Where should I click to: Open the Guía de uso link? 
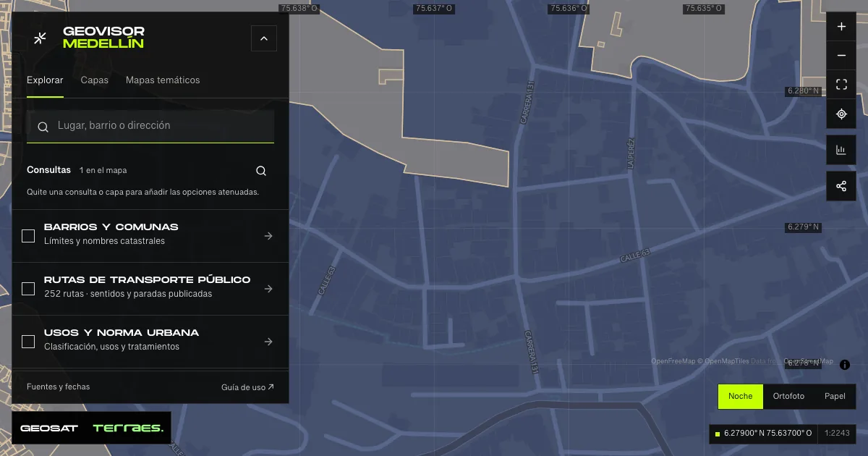click(247, 387)
